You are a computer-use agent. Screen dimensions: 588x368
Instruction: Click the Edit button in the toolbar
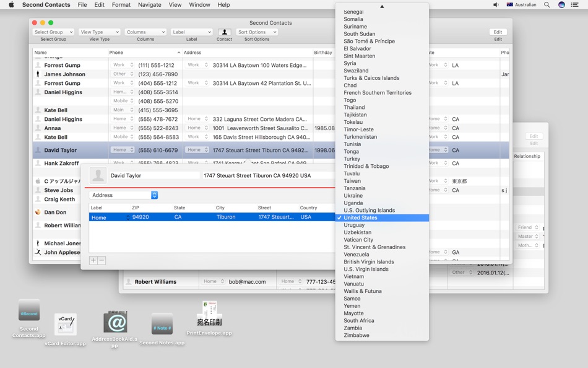point(498,32)
